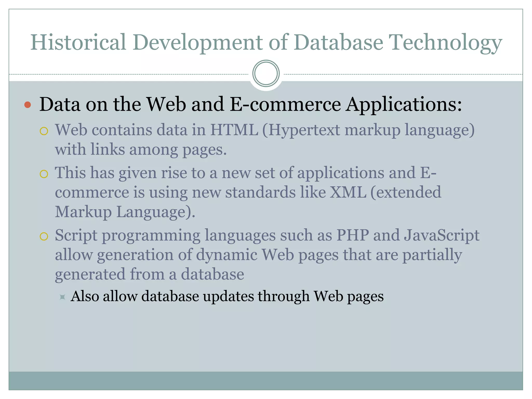Click the line 'allow generation of dynamic Web pages'
This screenshot has height=399, width=532.
[x=197, y=255]
